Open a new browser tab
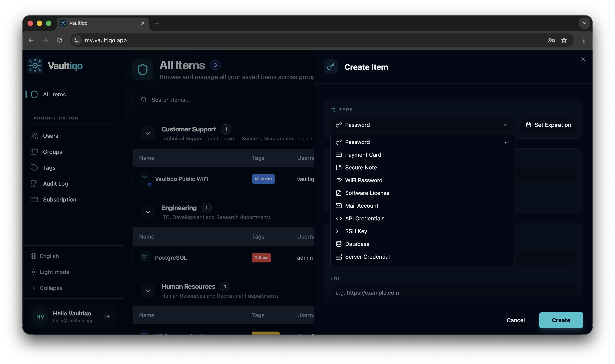 pyautogui.click(x=157, y=23)
